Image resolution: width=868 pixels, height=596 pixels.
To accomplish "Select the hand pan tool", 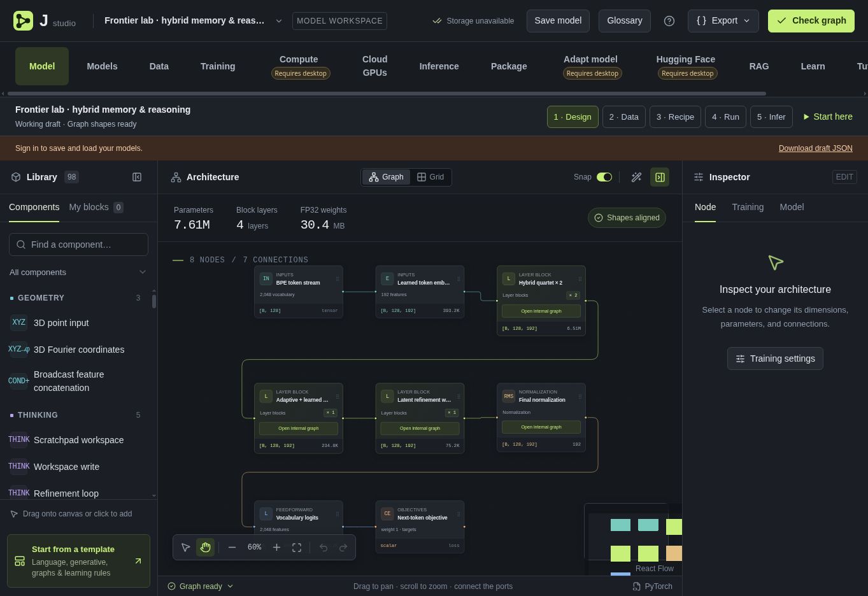I will pyautogui.click(x=205, y=547).
